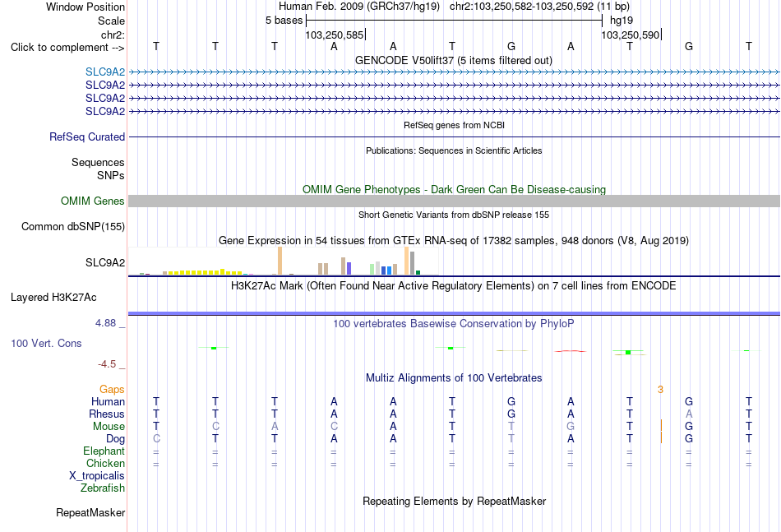Viewport: 781px width, 532px height.
Task: Click the chr2:103,250,582-103,250,592 position text
Action: pos(539,7)
